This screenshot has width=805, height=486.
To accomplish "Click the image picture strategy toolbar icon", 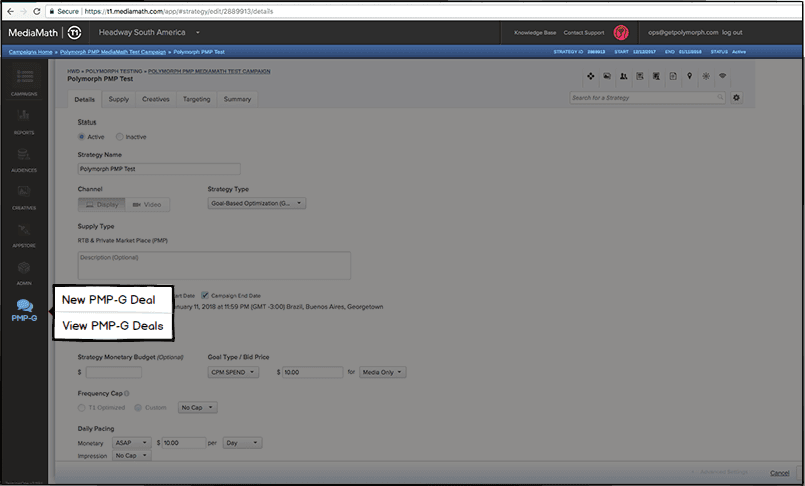I will coord(607,76).
